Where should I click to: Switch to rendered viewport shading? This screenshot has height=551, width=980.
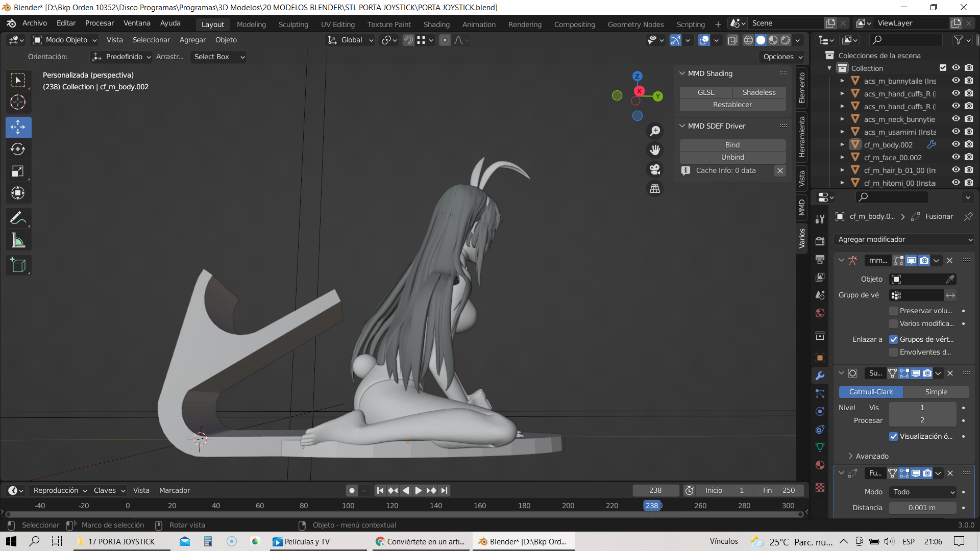coord(786,40)
